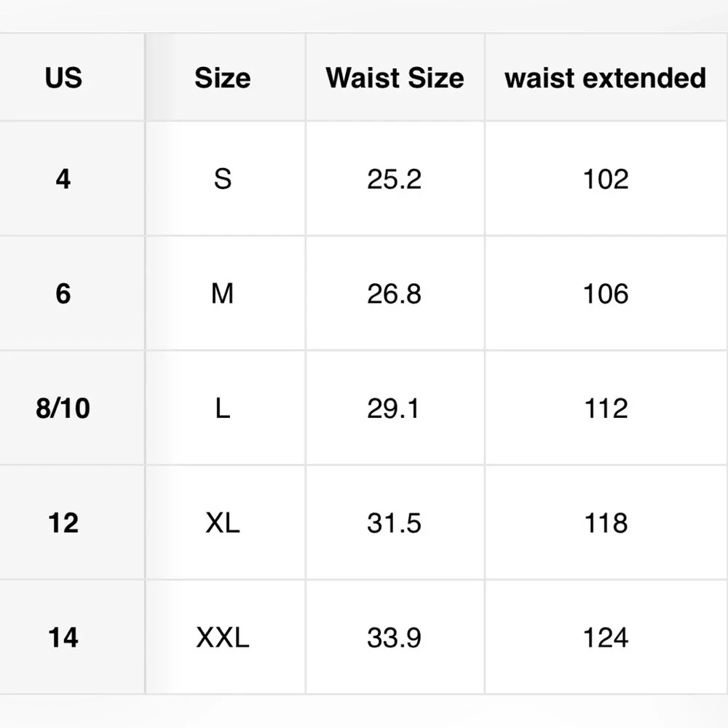Image resolution: width=728 pixels, height=728 pixels.
Task: Click the S size cell
Action: [x=223, y=179]
